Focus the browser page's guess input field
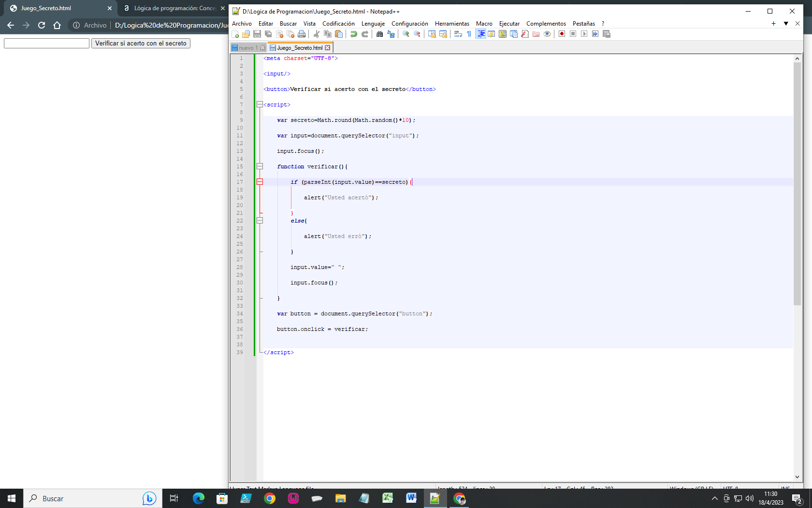The width and height of the screenshot is (812, 508). 47,43
